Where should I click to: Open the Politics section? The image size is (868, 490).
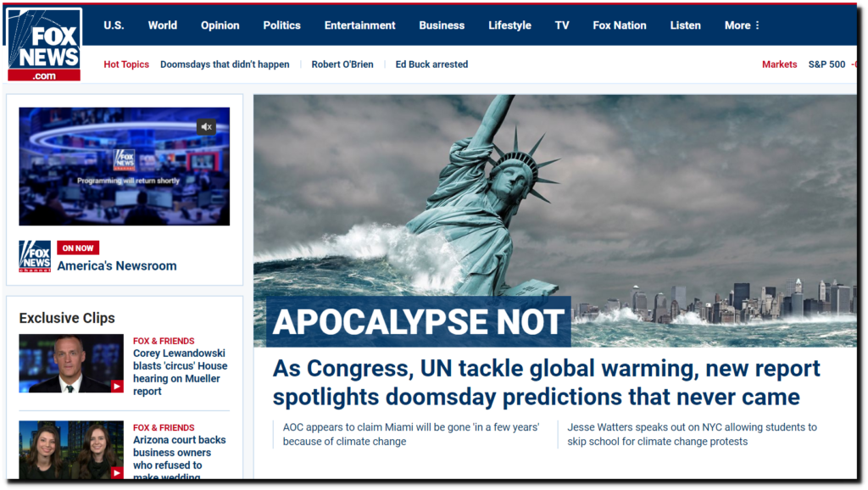coord(281,25)
